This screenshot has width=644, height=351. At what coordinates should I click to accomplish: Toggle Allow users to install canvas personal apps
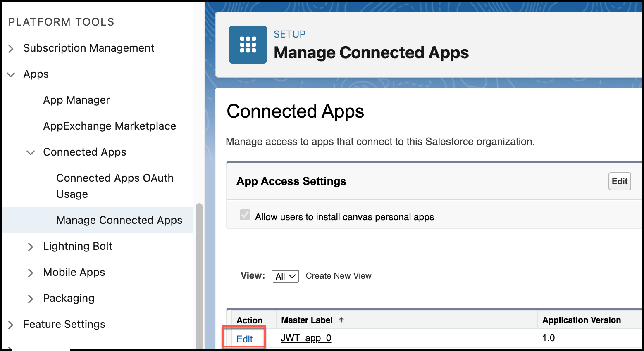[245, 215]
